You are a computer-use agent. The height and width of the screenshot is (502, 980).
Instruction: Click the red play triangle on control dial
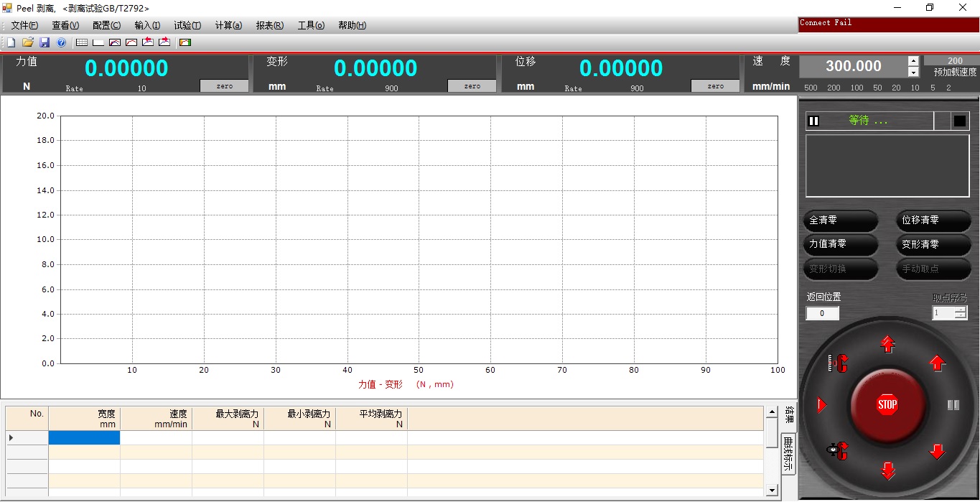[x=822, y=406]
